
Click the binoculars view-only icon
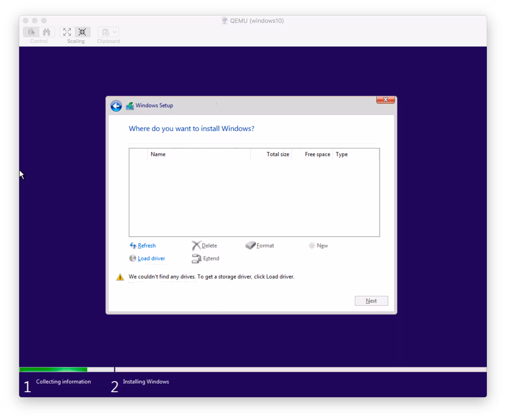pyautogui.click(x=47, y=32)
